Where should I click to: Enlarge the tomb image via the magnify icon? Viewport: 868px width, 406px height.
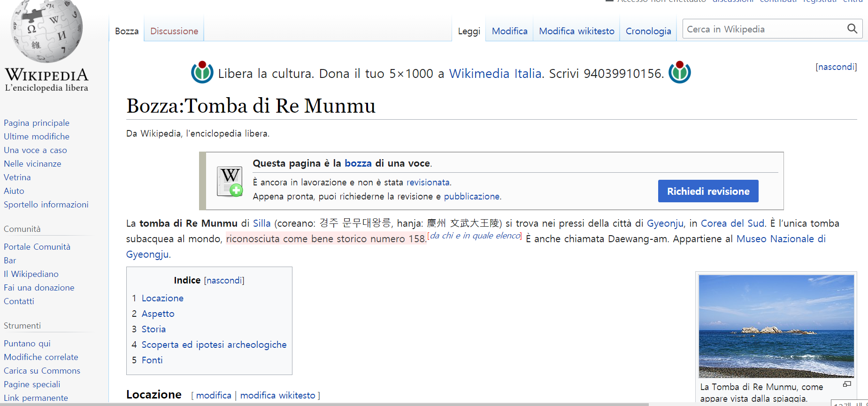click(847, 384)
